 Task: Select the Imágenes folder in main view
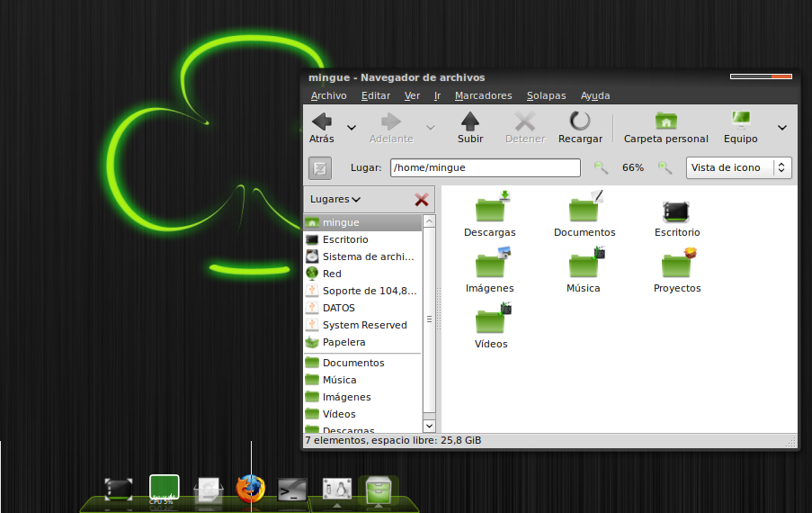point(490,270)
